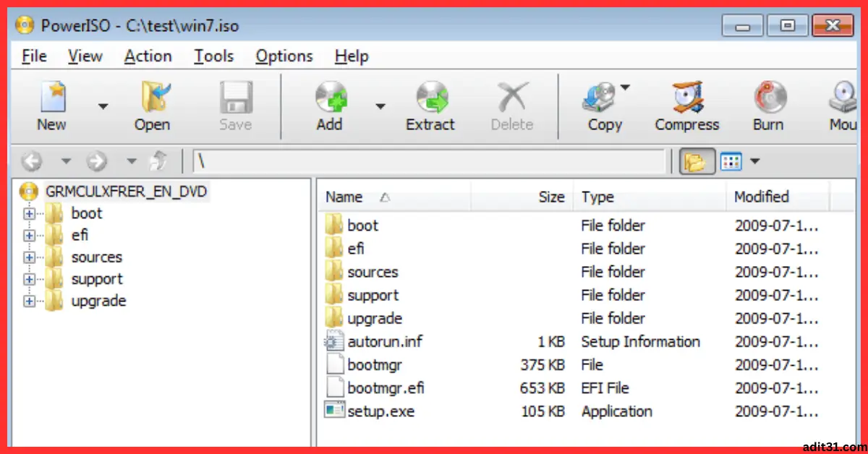Sort by the Size column header
Screen dimensions: 868x454
522,197
